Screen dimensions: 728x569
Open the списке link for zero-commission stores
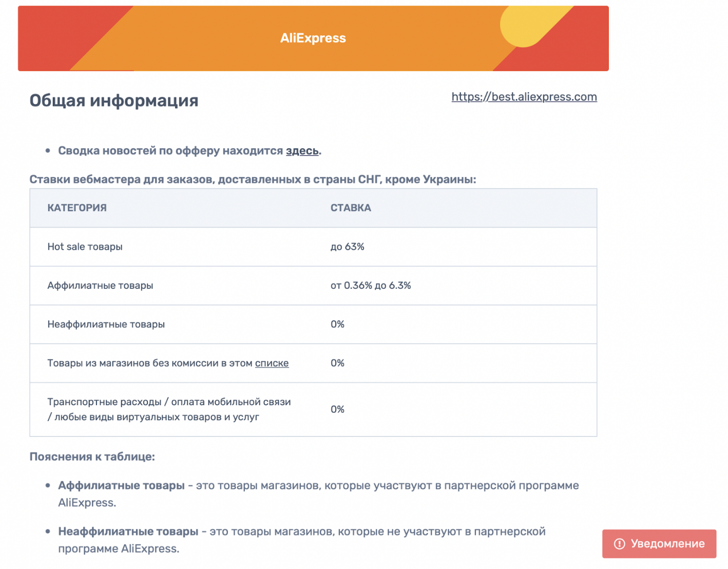tap(272, 363)
